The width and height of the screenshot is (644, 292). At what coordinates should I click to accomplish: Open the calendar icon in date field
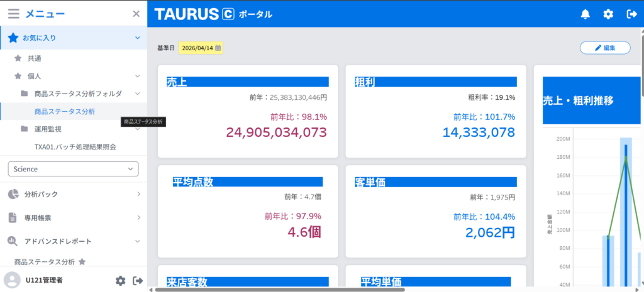coord(218,48)
